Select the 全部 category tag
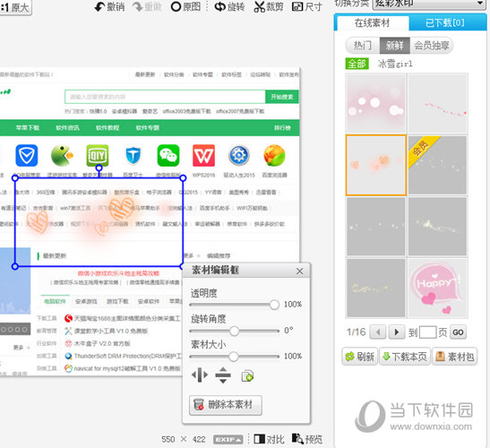490x448 pixels. coord(357,64)
